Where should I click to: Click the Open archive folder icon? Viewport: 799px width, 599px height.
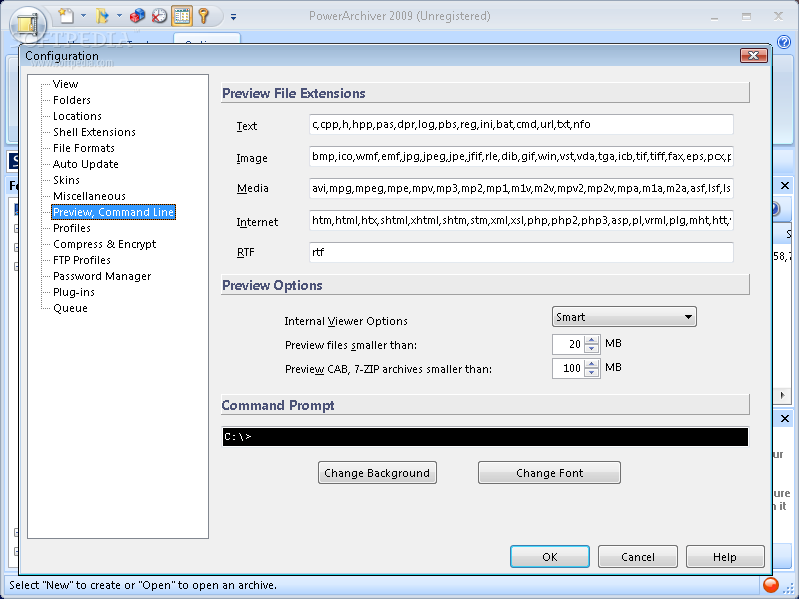102,16
